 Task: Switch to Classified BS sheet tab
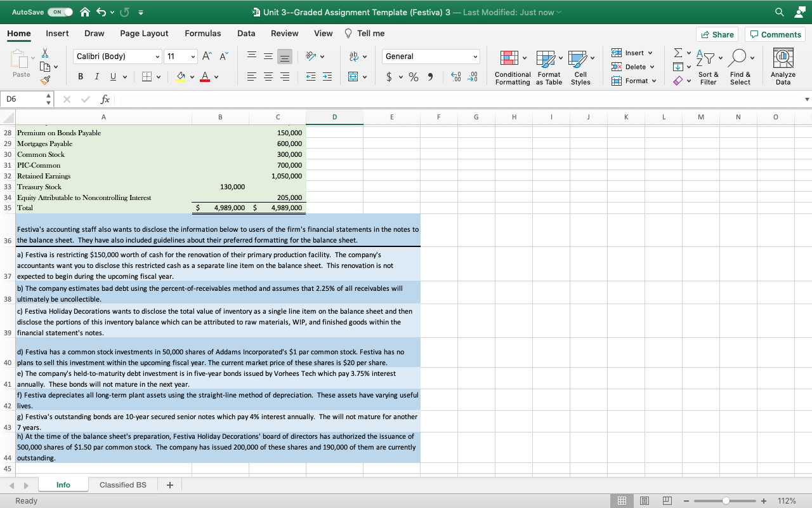tap(123, 485)
